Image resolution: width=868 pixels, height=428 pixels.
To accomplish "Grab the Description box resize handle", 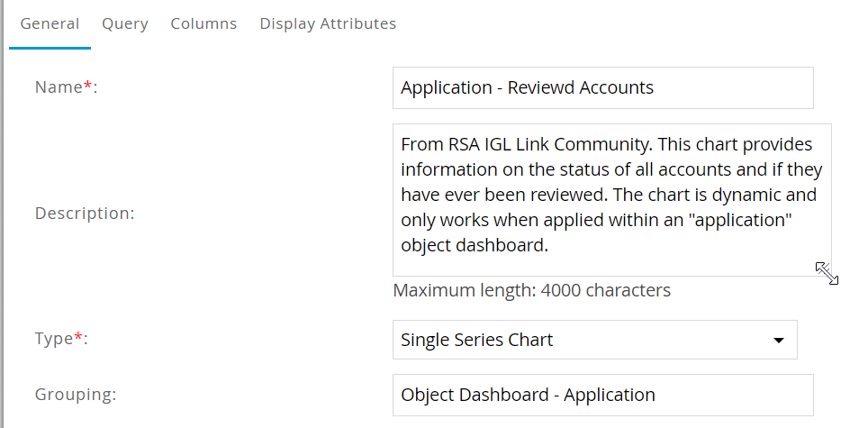I will point(826,272).
